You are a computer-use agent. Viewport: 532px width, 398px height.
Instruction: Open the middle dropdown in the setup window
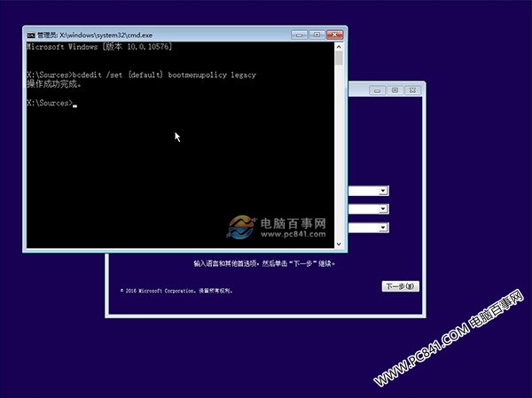(x=383, y=209)
